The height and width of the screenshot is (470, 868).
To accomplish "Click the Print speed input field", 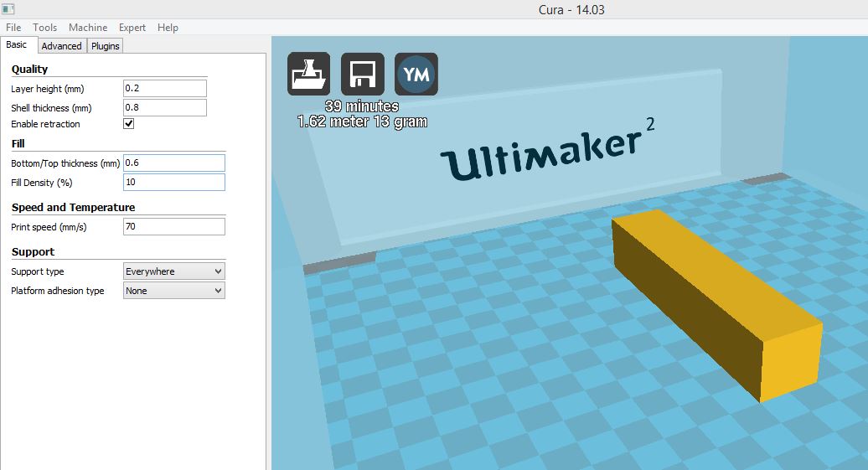I will coord(173,227).
